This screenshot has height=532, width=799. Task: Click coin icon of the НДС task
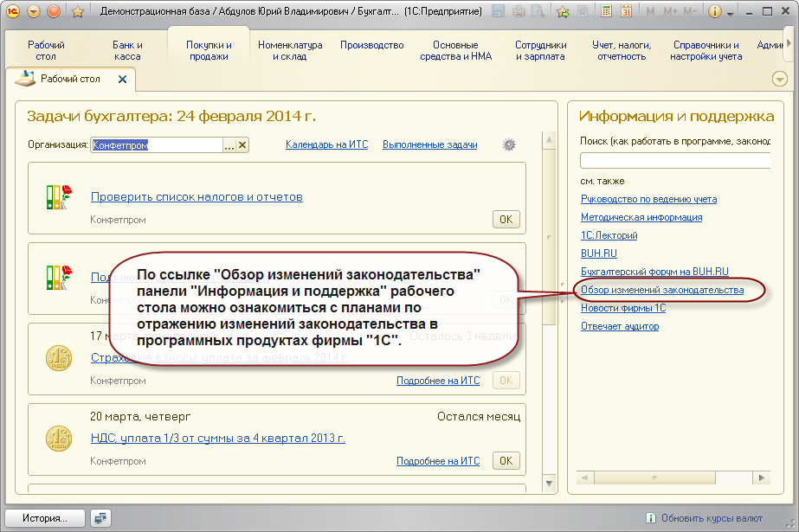pos(59,439)
